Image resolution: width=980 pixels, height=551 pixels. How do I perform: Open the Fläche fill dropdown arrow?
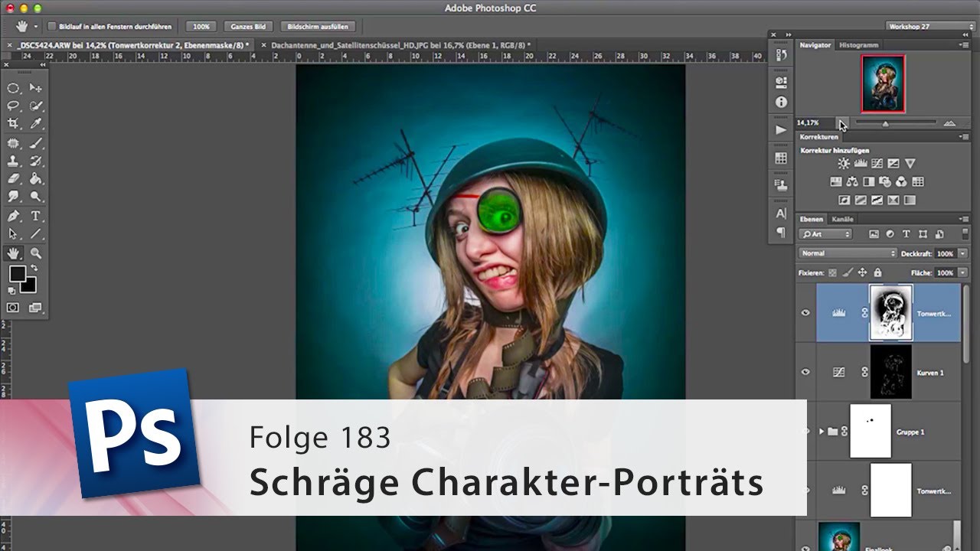[963, 272]
